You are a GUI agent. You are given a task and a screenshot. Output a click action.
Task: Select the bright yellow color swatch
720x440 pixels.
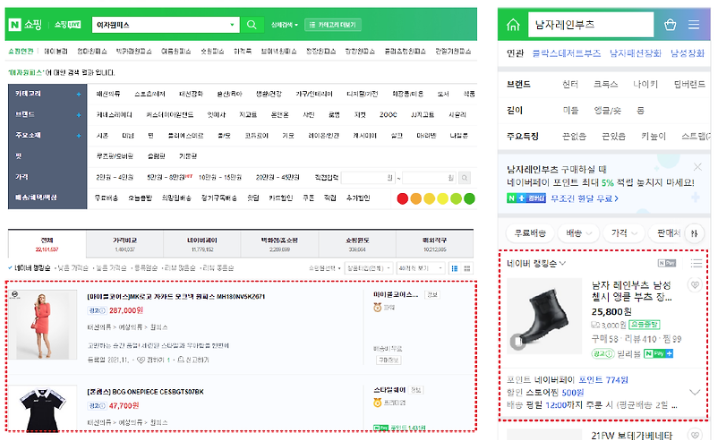click(443, 199)
